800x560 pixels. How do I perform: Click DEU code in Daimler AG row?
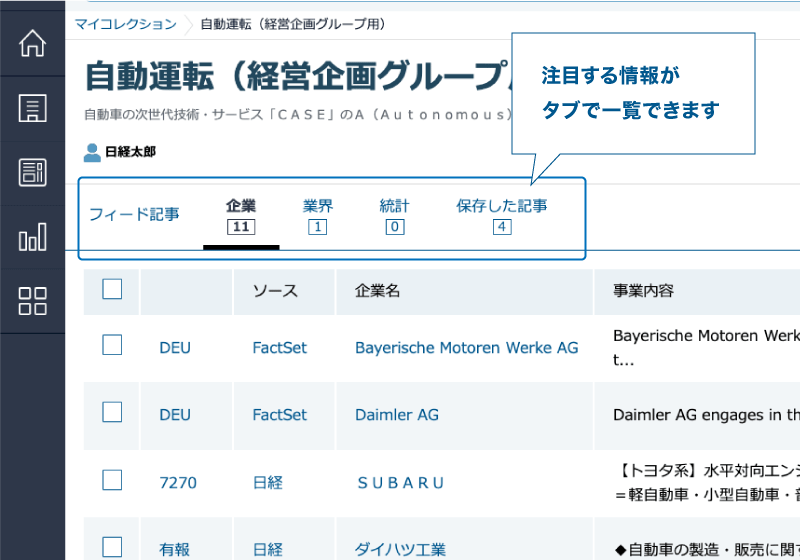coord(175,415)
